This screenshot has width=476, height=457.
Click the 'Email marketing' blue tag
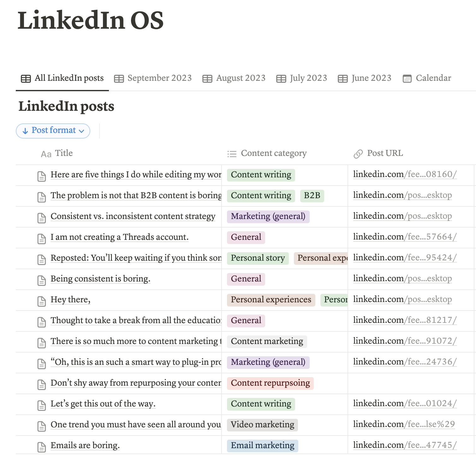[x=263, y=446]
